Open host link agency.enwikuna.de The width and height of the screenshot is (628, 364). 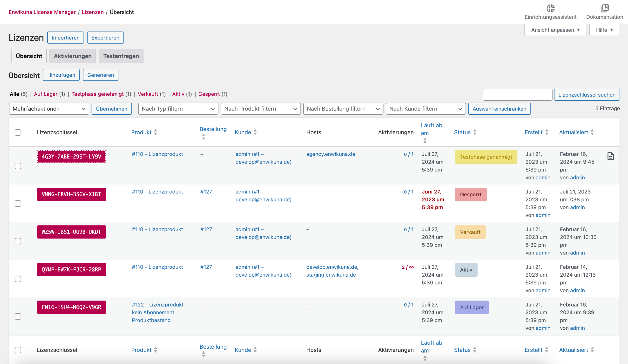[x=331, y=154]
